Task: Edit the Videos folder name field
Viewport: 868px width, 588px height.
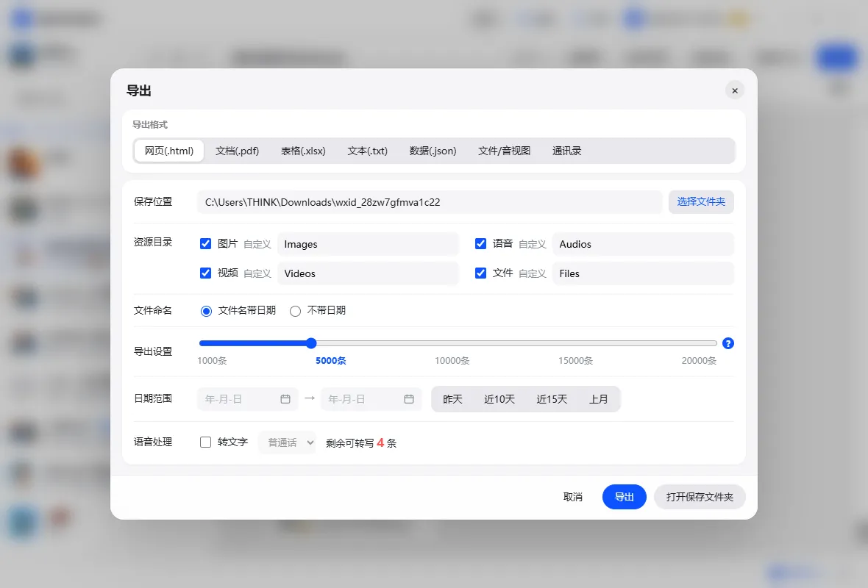Action: coord(368,273)
